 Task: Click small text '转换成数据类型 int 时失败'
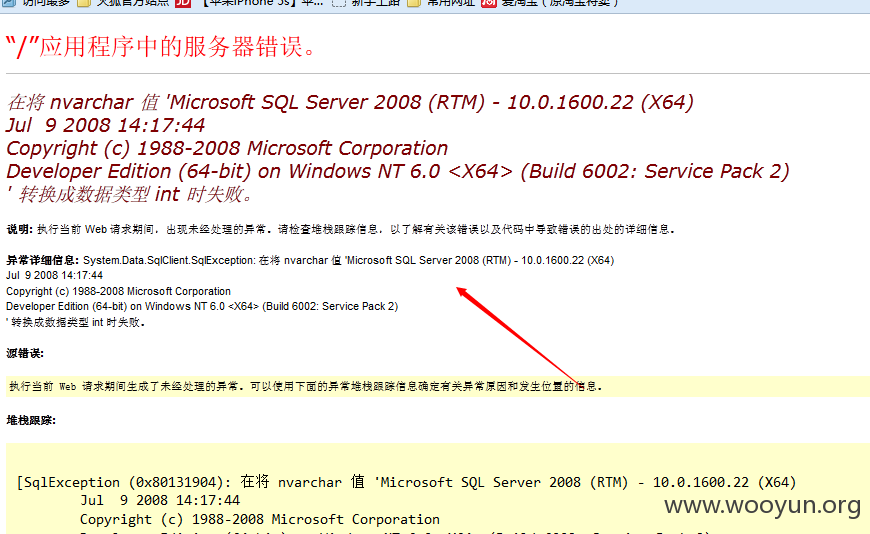click(75, 322)
